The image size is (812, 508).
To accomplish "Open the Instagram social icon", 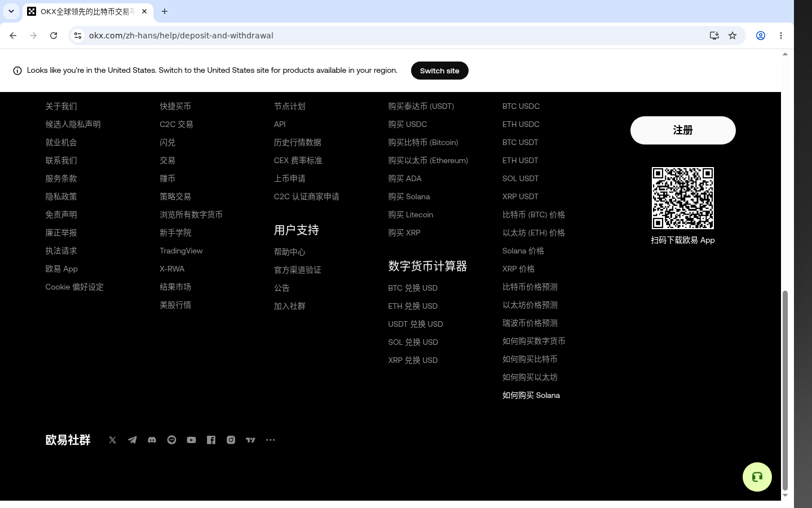I will tap(231, 440).
